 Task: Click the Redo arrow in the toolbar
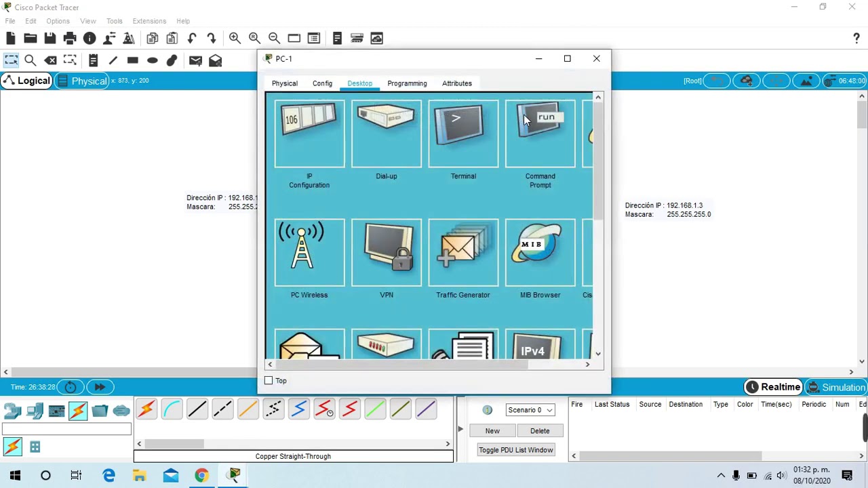point(212,39)
